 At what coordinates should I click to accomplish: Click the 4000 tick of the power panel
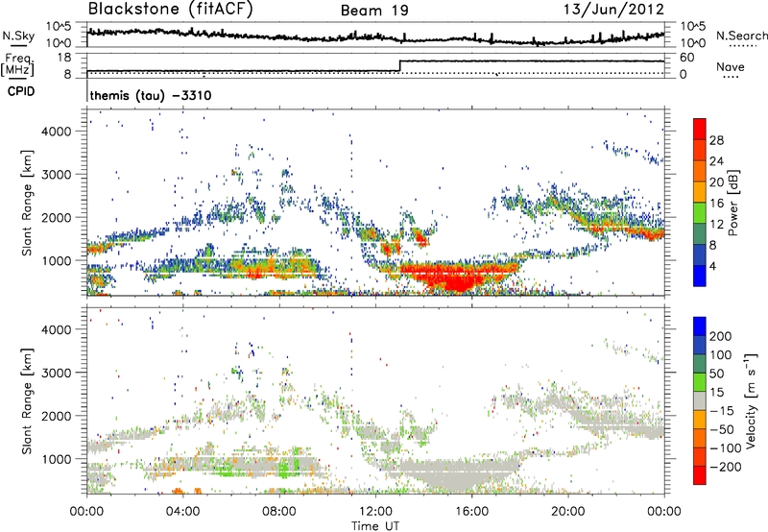[x=57, y=132]
